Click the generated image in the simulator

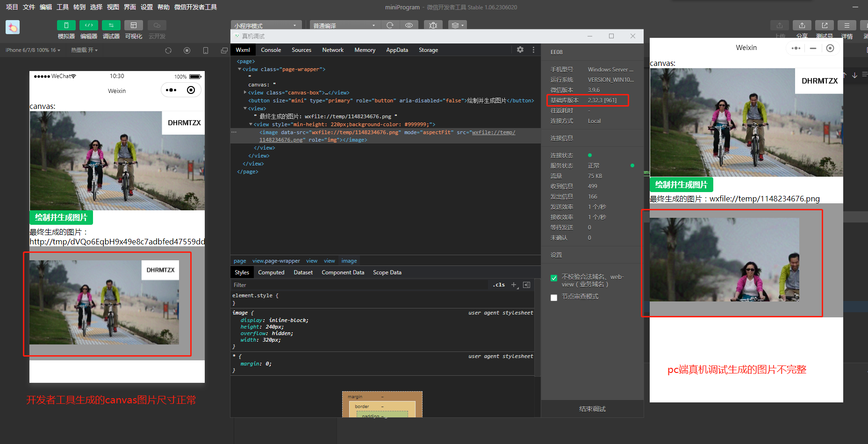coord(104,302)
